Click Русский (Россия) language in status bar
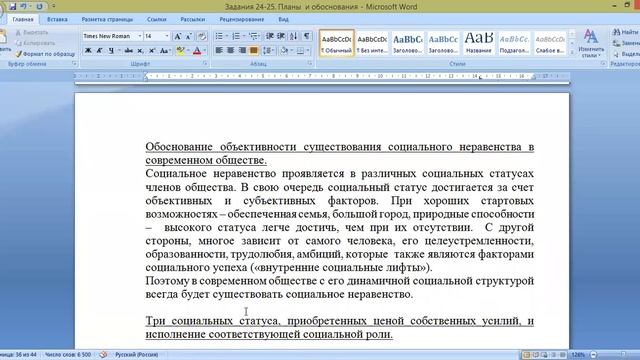Screen dimensions: 640x360 136,355
